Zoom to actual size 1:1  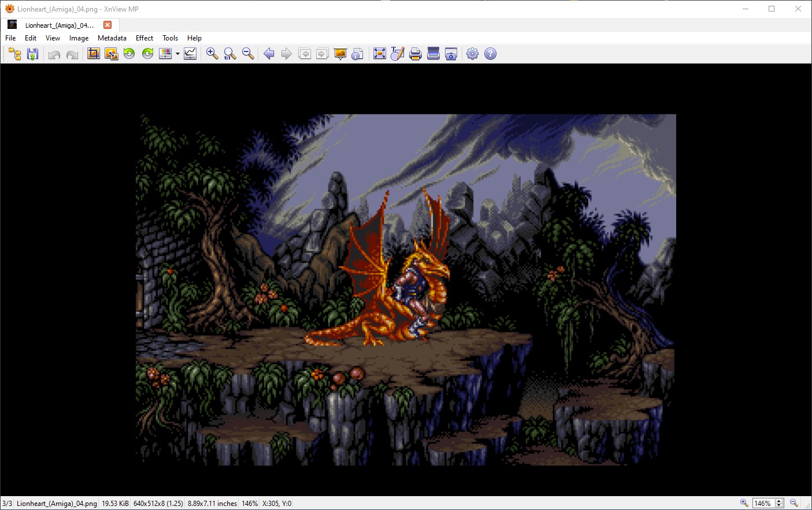[x=230, y=54]
